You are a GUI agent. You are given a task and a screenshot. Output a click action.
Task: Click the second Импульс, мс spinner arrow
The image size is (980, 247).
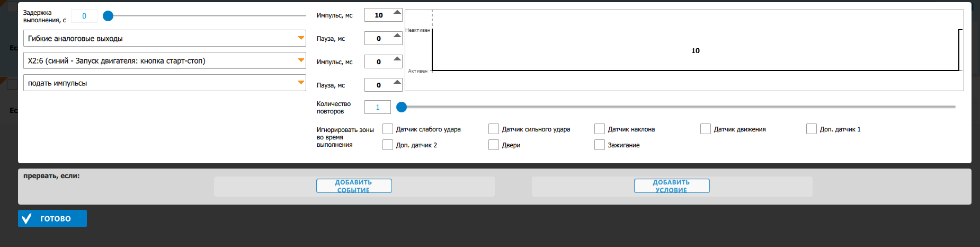(x=397, y=59)
